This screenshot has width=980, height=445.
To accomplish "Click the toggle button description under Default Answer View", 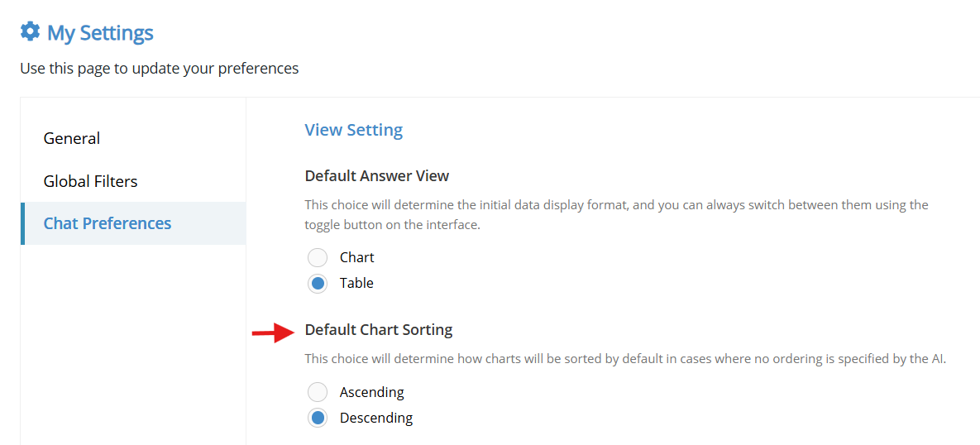I will click(616, 215).
